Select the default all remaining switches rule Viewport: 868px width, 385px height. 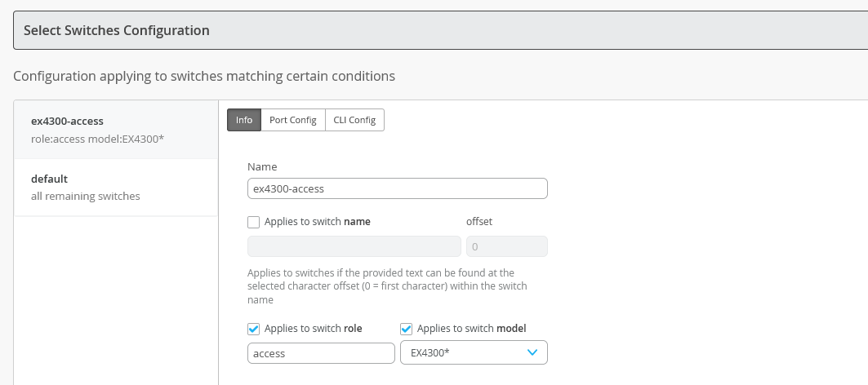[116, 187]
